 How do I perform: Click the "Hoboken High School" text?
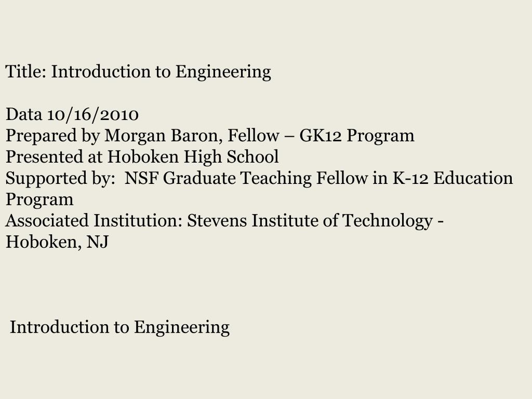coord(193,157)
